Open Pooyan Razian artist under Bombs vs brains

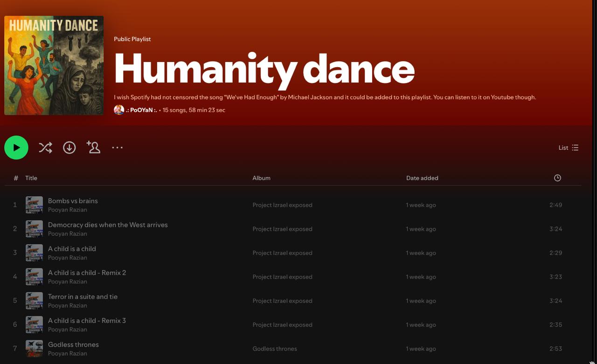(x=68, y=210)
